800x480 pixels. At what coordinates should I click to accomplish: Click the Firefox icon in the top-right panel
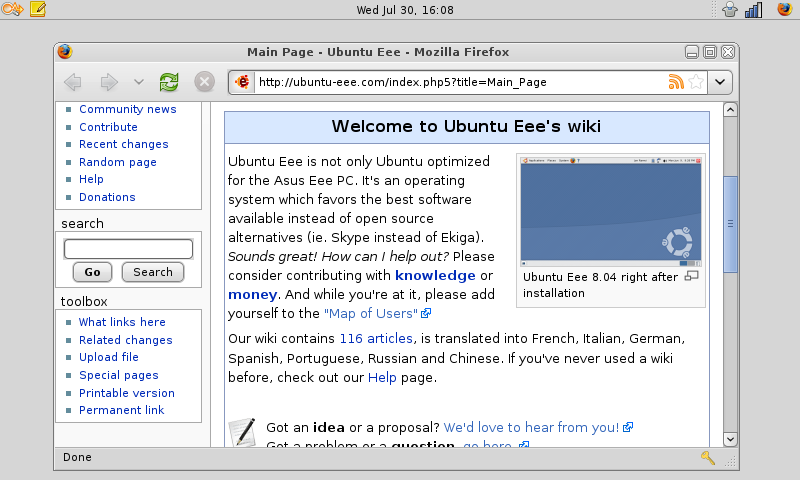tap(785, 9)
